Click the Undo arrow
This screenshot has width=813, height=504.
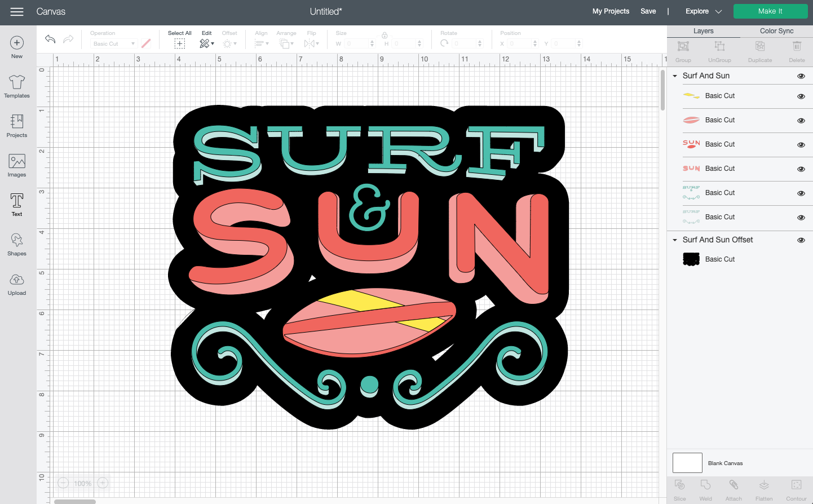coord(50,39)
